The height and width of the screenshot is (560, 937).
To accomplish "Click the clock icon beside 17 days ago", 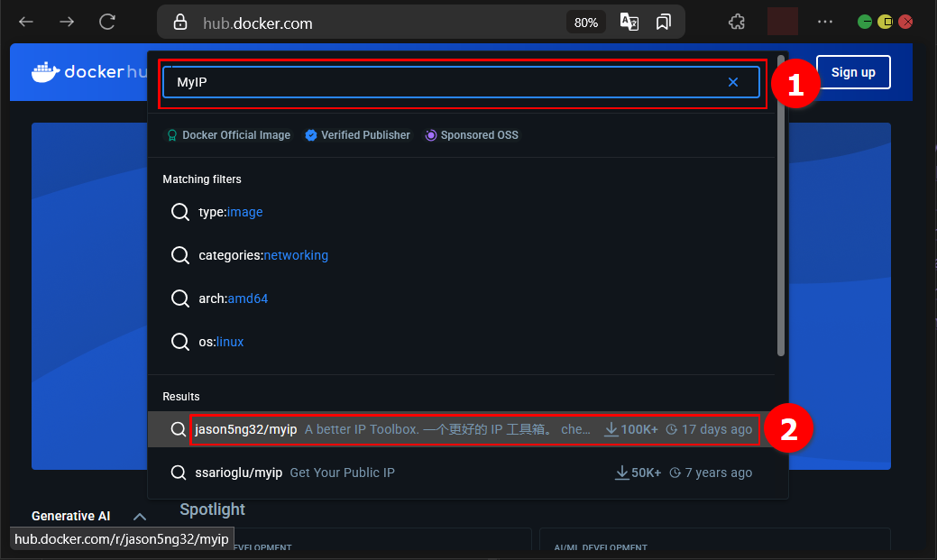I will (x=672, y=429).
